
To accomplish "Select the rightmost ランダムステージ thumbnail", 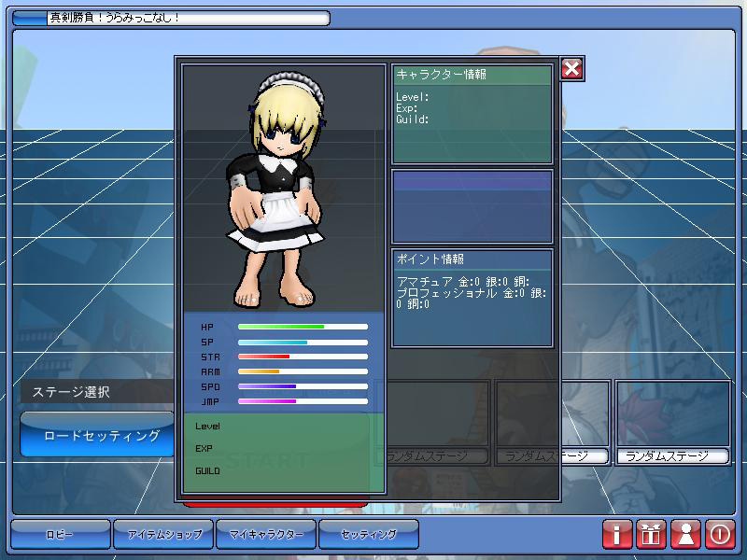I will (x=672, y=413).
